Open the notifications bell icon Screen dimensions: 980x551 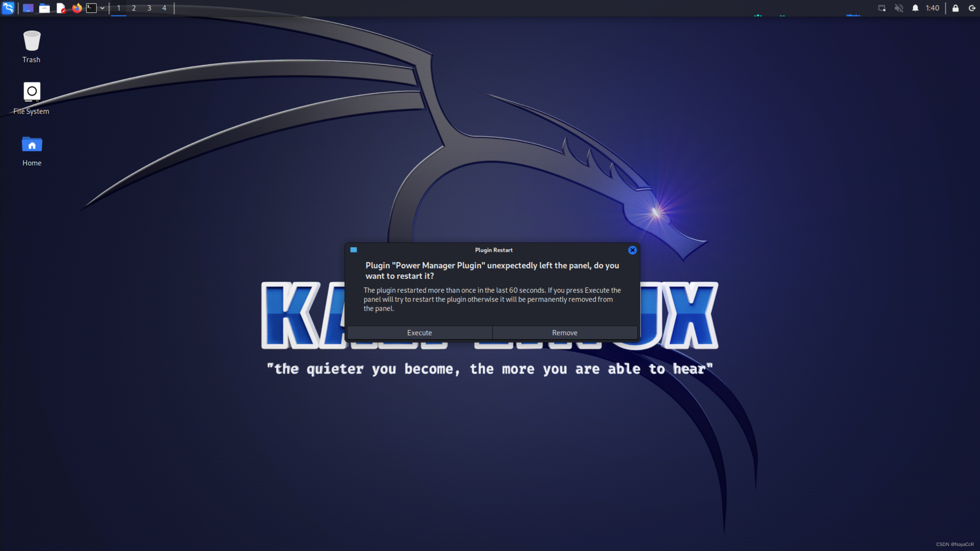[x=915, y=8]
